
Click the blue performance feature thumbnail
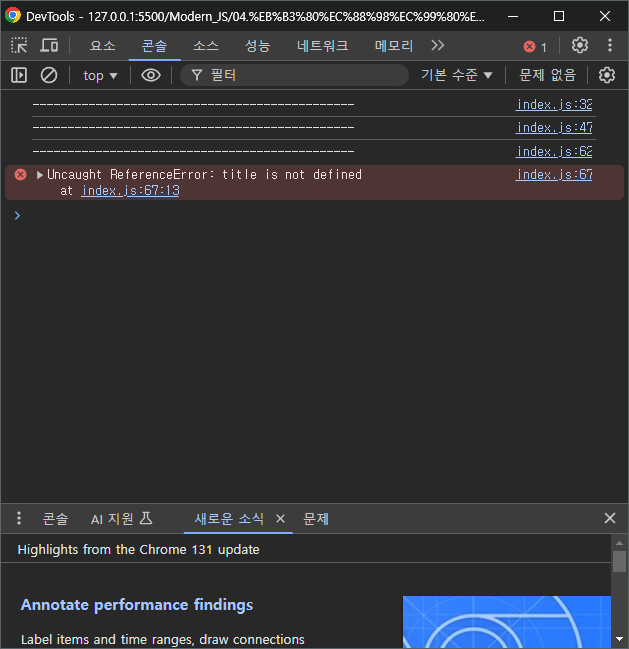(x=507, y=622)
